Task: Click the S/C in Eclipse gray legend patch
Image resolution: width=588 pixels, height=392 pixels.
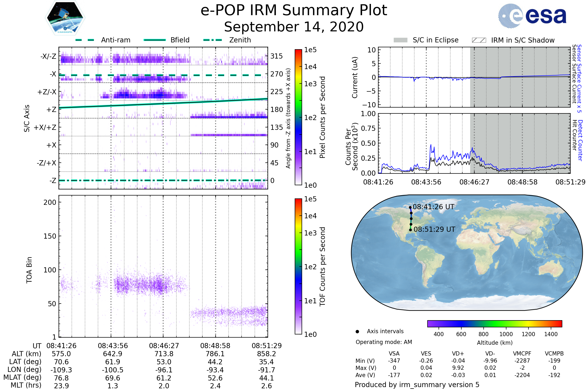Action: (x=400, y=40)
